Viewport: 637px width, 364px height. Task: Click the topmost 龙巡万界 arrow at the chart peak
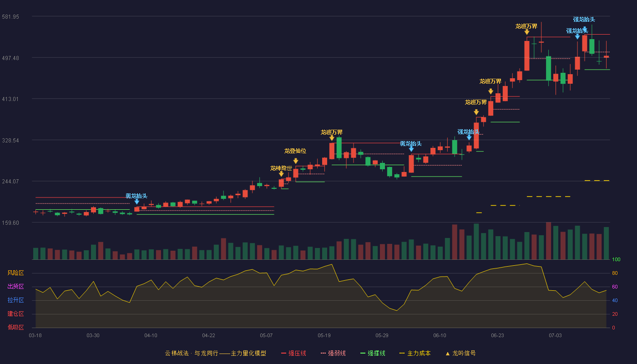(x=526, y=32)
